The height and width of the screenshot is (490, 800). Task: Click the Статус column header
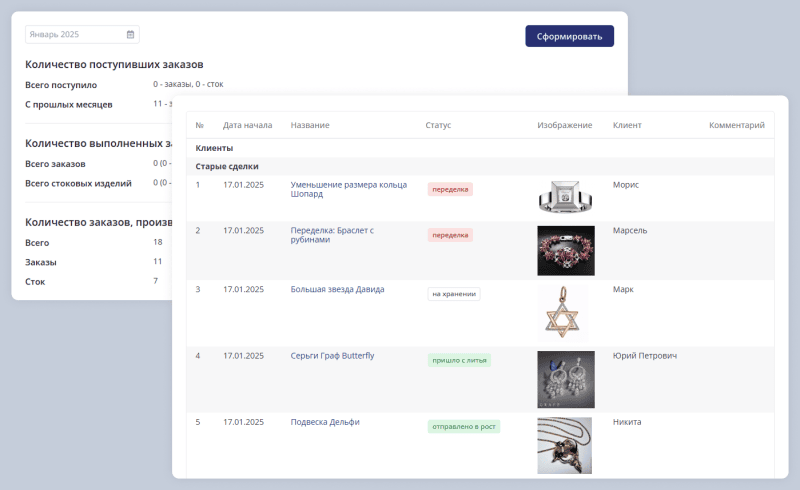438,125
